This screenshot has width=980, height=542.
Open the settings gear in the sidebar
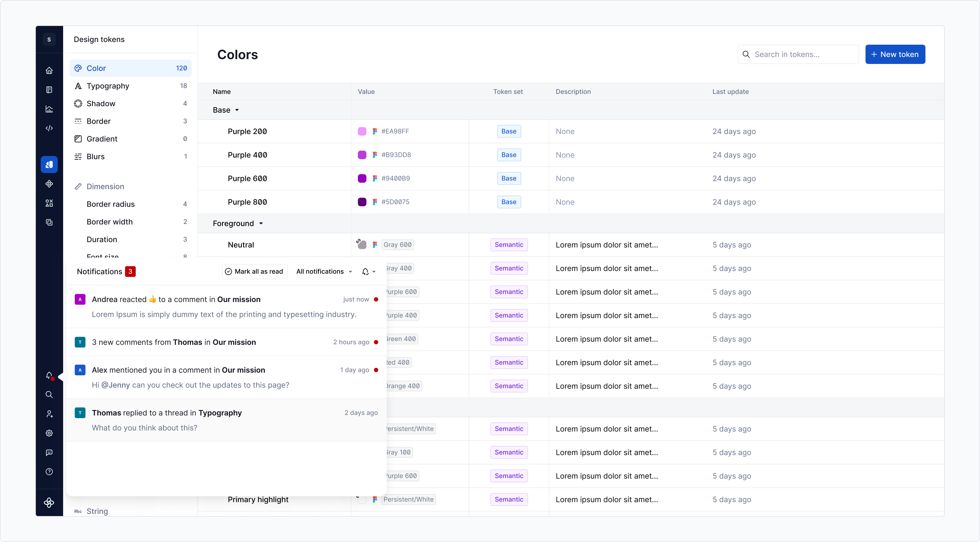[x=49, y=434]
